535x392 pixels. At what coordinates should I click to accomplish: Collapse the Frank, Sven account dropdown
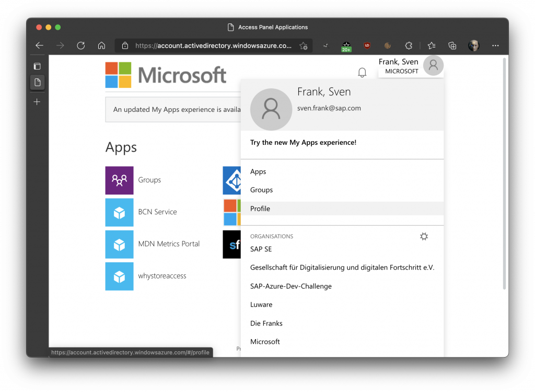411,66
